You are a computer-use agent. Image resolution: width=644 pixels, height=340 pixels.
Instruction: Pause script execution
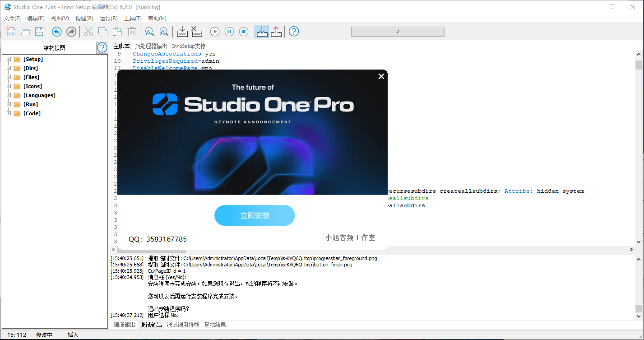(229, 32)
